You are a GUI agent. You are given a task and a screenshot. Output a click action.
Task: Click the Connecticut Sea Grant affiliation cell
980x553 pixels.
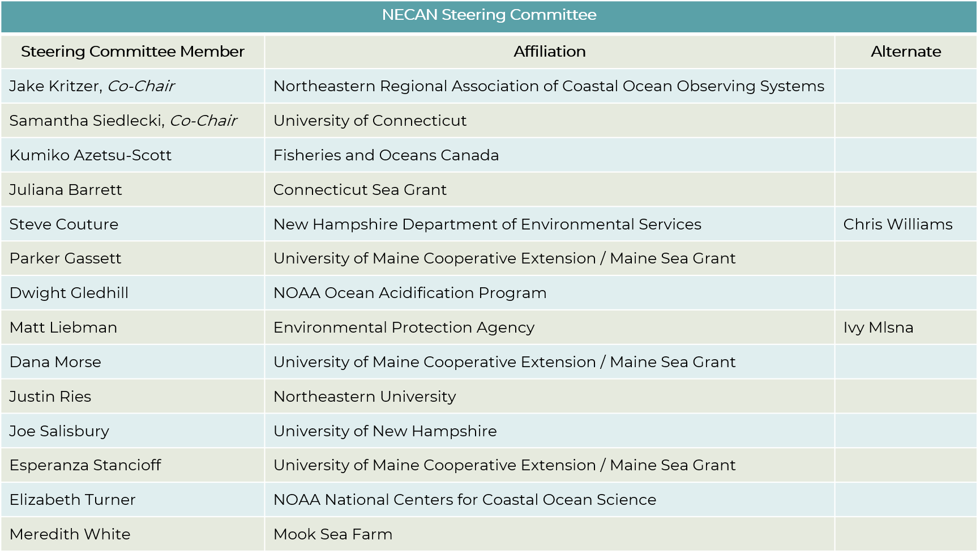(x=549, y=190)
